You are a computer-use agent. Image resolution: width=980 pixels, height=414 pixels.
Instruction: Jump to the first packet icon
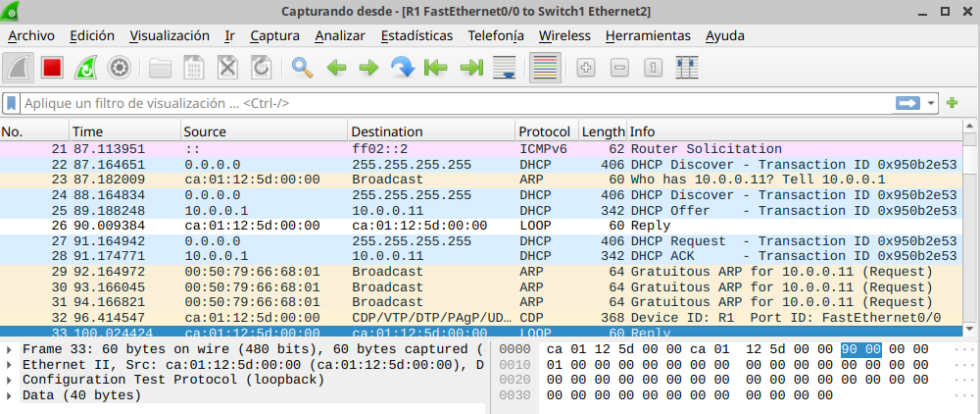point(436,68)
